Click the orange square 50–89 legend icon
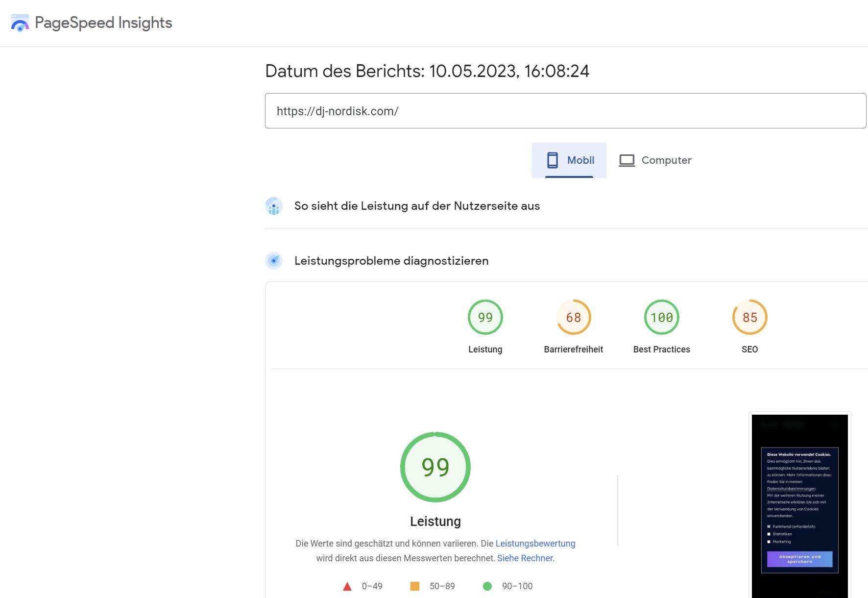 point(415,586)
